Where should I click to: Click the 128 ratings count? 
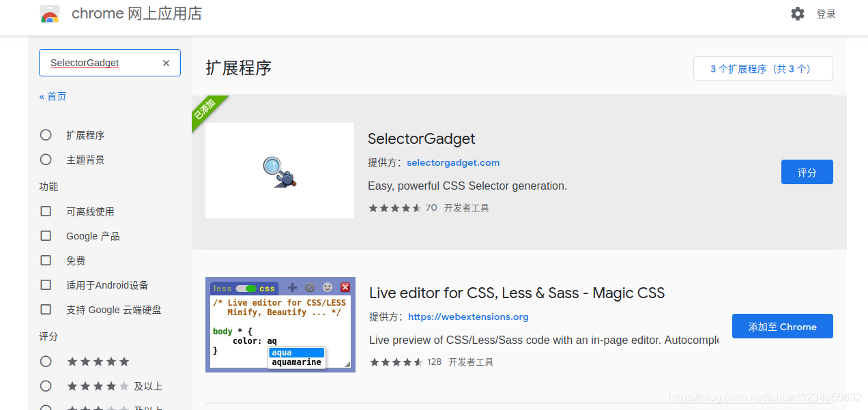pos(435,362)
